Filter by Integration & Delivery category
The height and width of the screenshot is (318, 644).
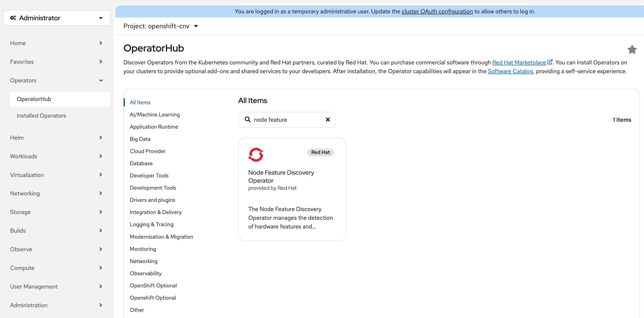[x=156, y=212]
